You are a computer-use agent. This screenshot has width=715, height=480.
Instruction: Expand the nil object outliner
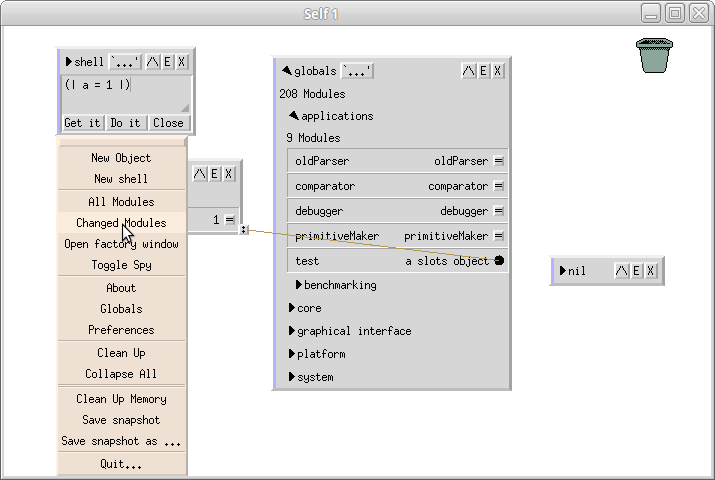(x=563, y=271)
